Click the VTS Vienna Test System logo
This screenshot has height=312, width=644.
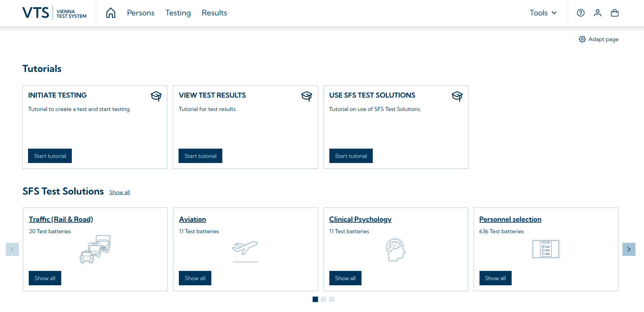54,13
